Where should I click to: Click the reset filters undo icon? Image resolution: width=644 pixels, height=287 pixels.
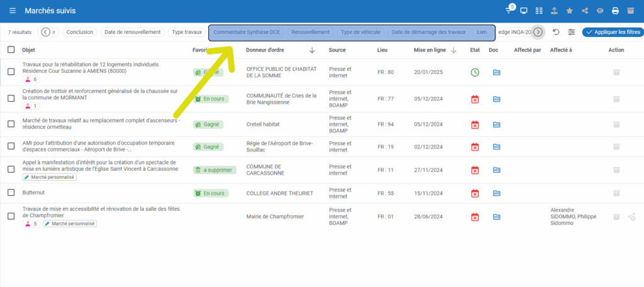coord(555,32)
